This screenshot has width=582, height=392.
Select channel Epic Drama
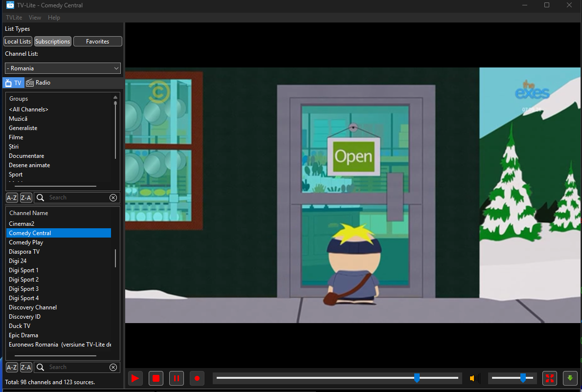[59, 335]
